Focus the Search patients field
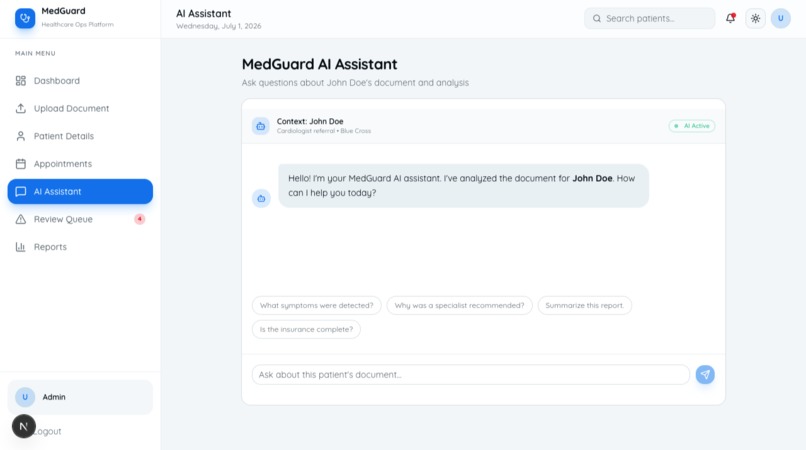 649,19
